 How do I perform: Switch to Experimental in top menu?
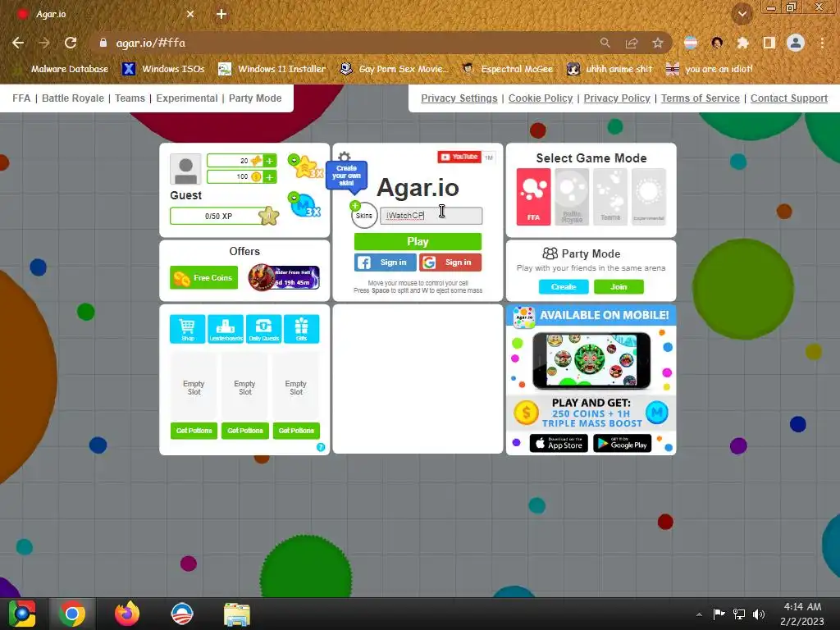coord(187,98)
